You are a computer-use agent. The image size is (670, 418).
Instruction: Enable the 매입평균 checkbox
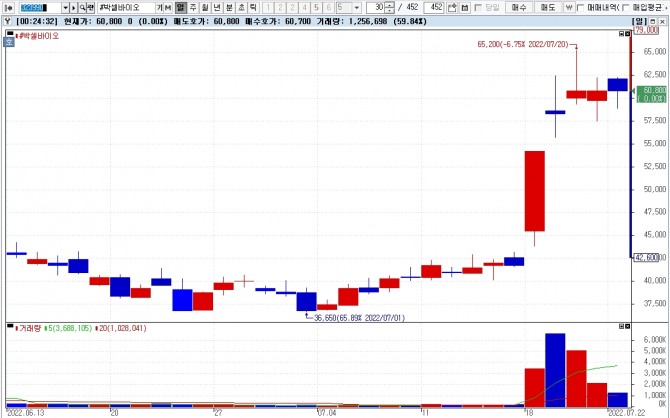point(625,8)
